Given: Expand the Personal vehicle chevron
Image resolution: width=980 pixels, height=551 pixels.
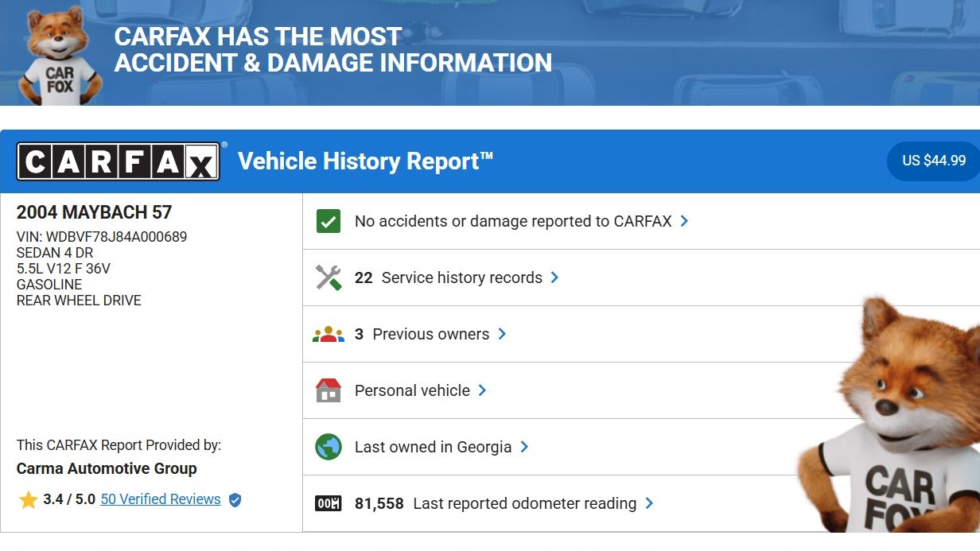Looking at the screenshot, I should click(483, 390).
